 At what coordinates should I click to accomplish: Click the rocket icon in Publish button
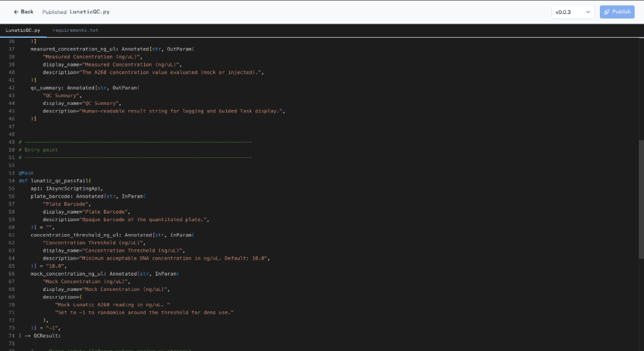pos(607,12)
